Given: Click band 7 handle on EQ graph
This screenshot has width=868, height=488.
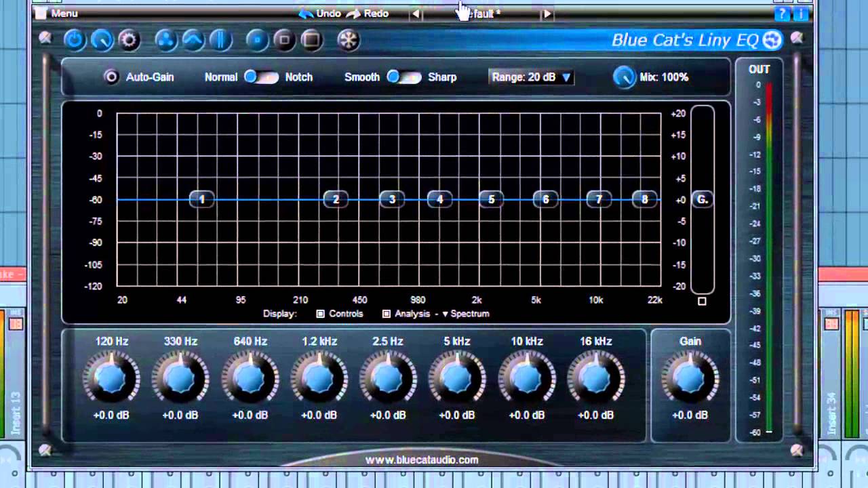Looking at the screenshot, I should coord(599,199).
